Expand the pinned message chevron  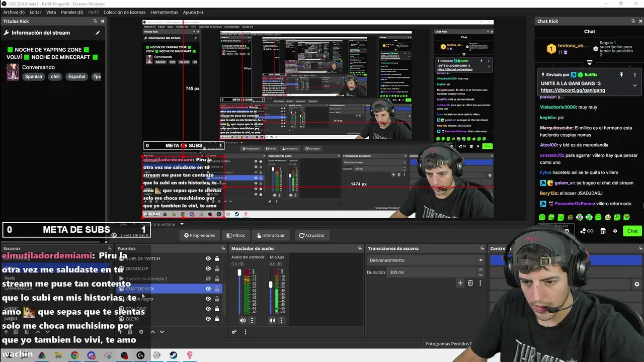pyautogui.click(x=634, y=85)
